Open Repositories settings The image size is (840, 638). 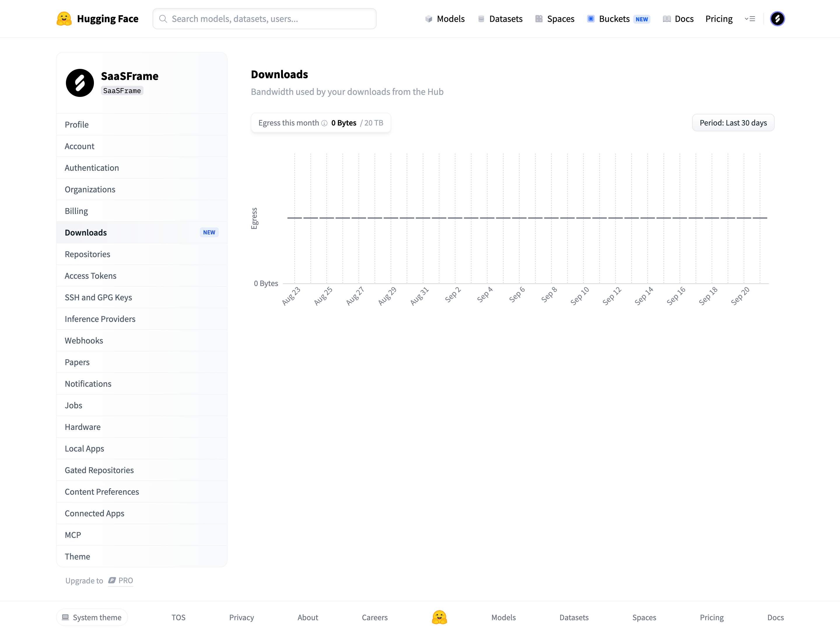142,254
